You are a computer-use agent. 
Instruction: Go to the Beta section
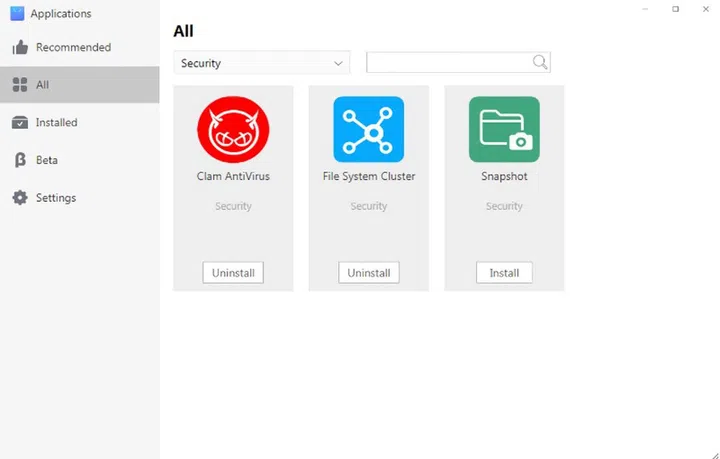tap(47, 160)
